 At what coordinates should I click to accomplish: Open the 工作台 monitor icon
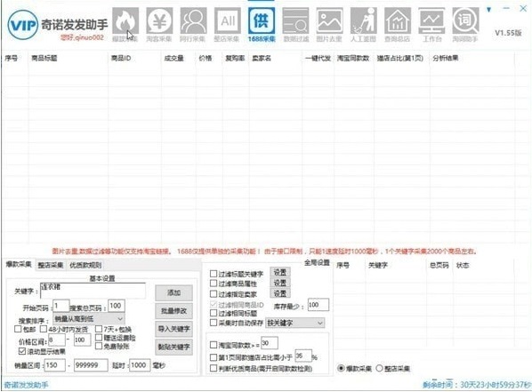(431, 21)
